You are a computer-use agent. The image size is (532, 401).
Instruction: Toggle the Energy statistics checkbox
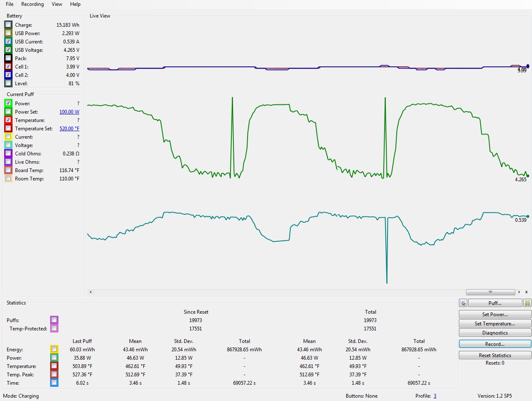[54, 349]
